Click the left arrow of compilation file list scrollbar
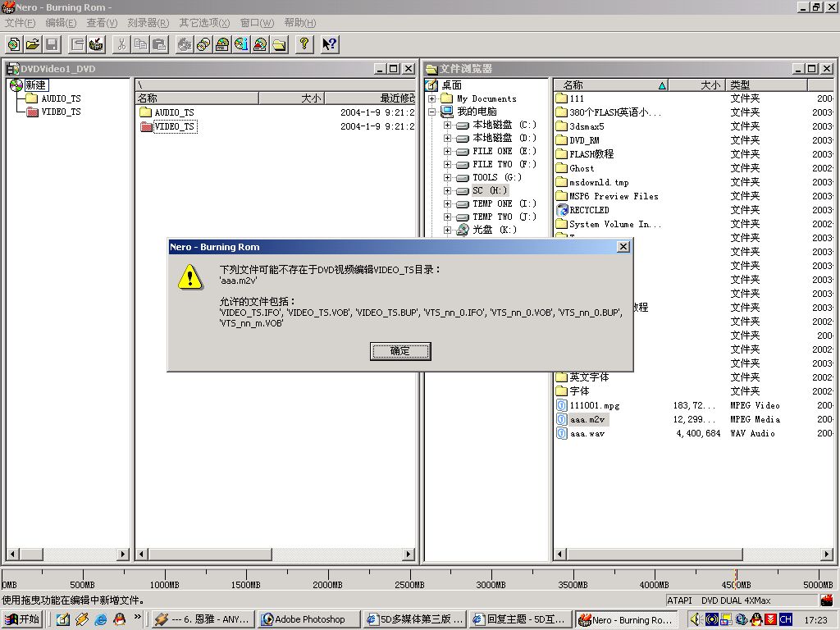The width and height of the screenshot is (840, 630). pyautogui.click(x=141, y=554)
